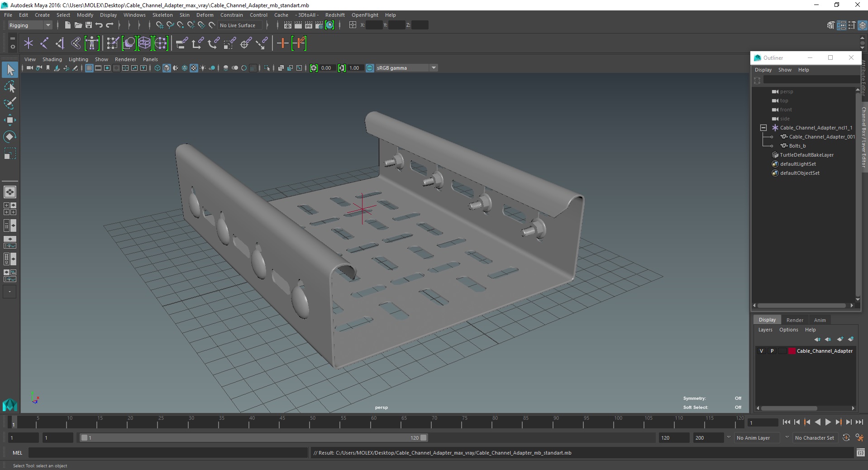Select four-view layout icon
868x470 pixels.
click(x=10, y=209)
